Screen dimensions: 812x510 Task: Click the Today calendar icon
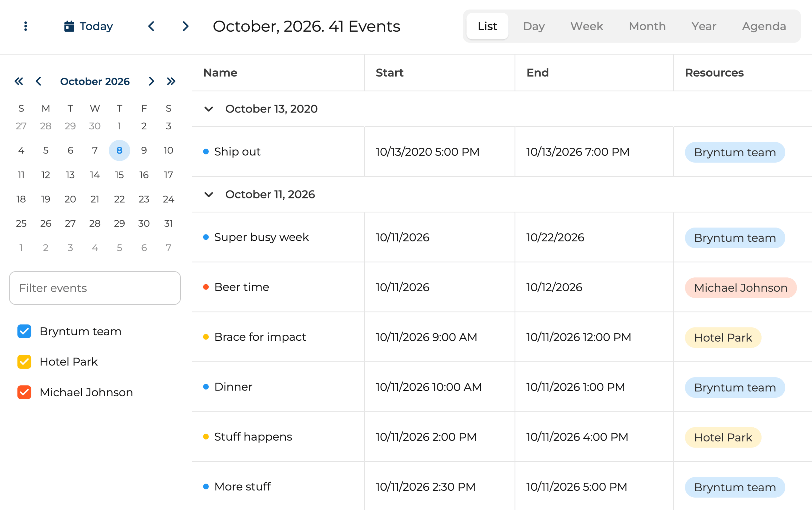(x=69, y=26)
